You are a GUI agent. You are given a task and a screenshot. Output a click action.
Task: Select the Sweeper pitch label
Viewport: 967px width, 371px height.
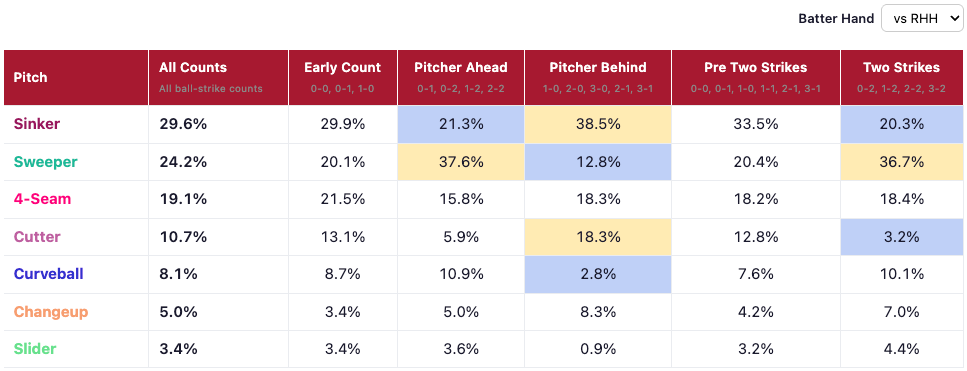[x=46, y=162]
